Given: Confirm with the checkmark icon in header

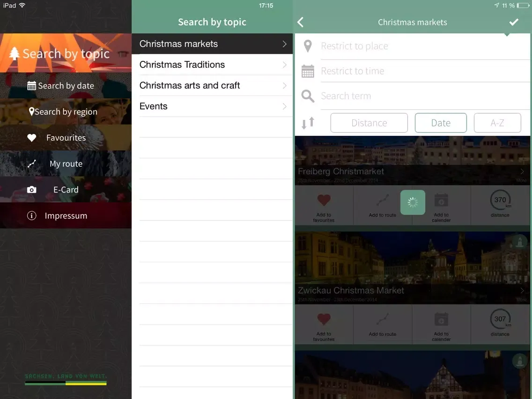Looking at the screenshot, I should [514, 22].
